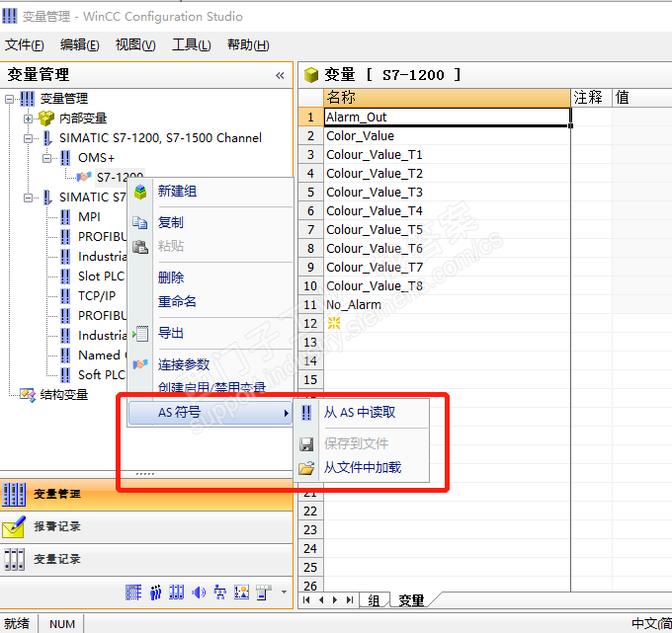Collapse the OMS+ tree node
The image size is (672, 633).
(46, 158)
